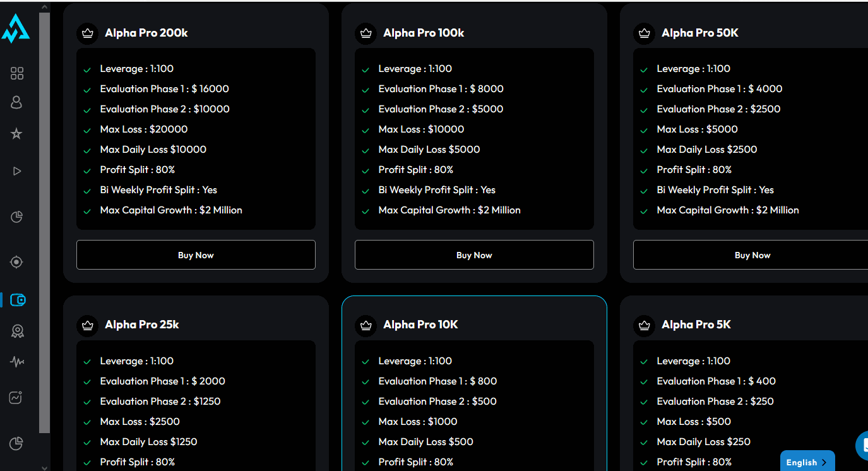This screenshot has width=868, height=471.
Task: Click the text Max Daily Loss $250
Action: 704,442
